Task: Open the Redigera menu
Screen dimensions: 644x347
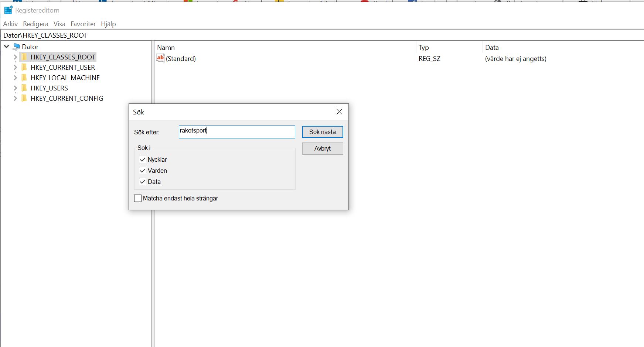Action: coord(35,24)
